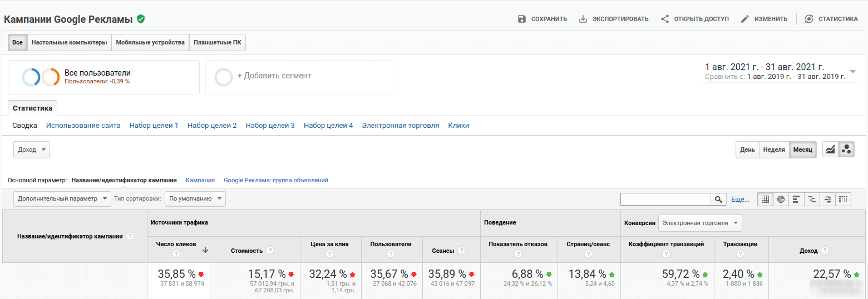Click the 59,72 % transaction rate value
The image size is (868, 299).
click(680, 274)
